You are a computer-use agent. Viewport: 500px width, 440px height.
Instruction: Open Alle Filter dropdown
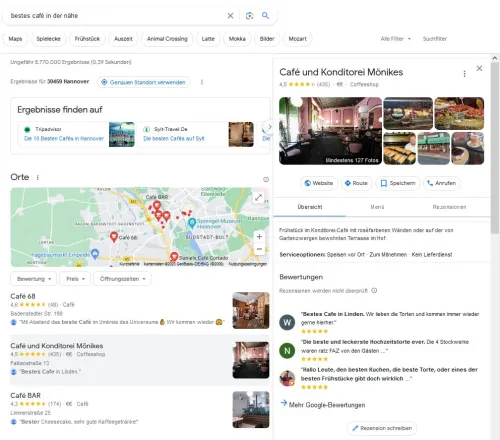point(396,39)
